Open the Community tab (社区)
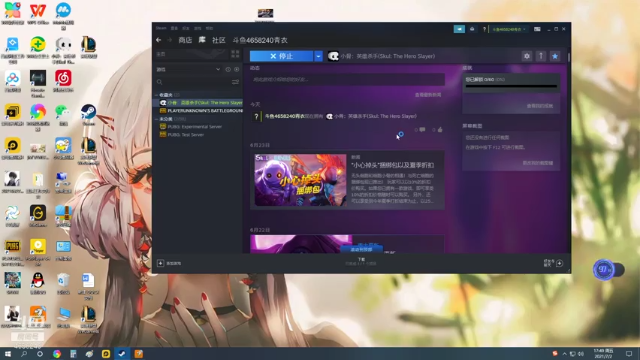This screenshot has height=360, width=640. pos(219,40)
